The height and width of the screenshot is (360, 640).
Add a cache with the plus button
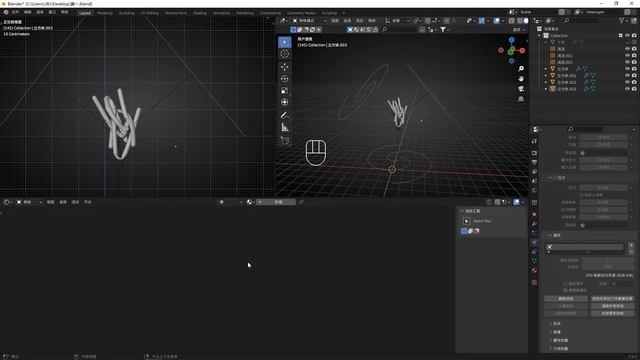(x=631, y=245)
